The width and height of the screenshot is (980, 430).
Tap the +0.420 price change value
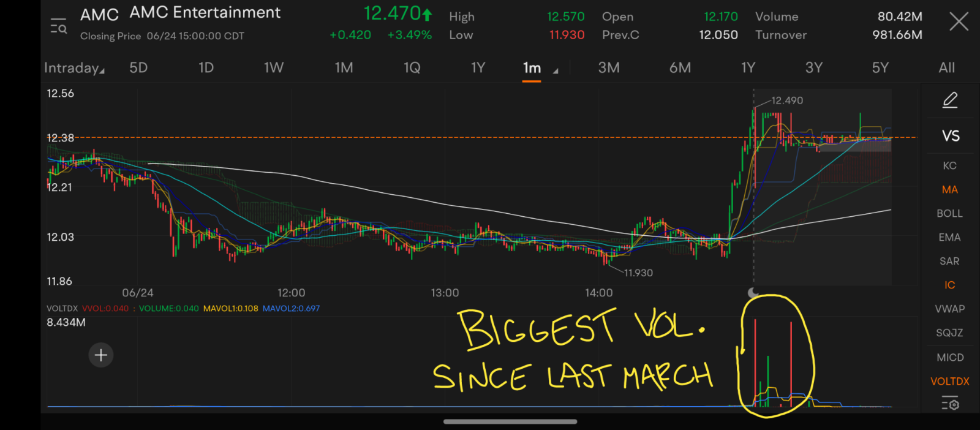pyautogui.click(x=350, y=35)
